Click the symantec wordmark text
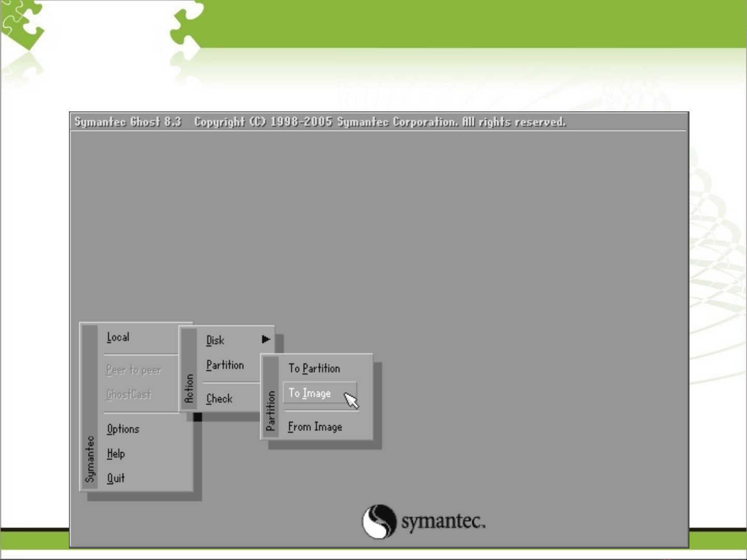 (x=443, y=521)
